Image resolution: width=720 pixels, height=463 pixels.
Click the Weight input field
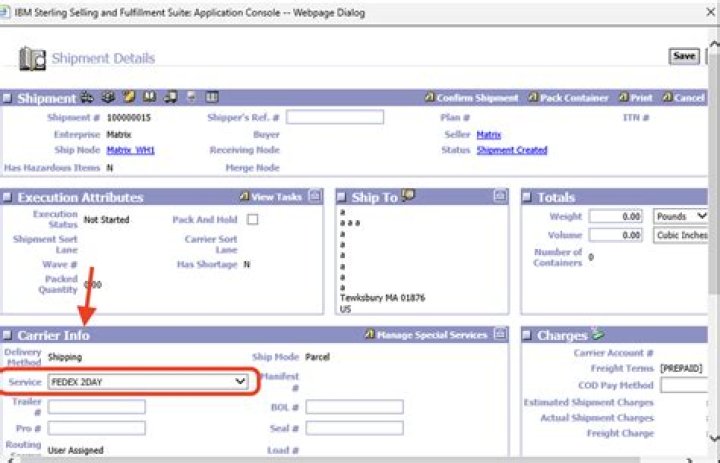pyautogui.click(x=616, y=216)
